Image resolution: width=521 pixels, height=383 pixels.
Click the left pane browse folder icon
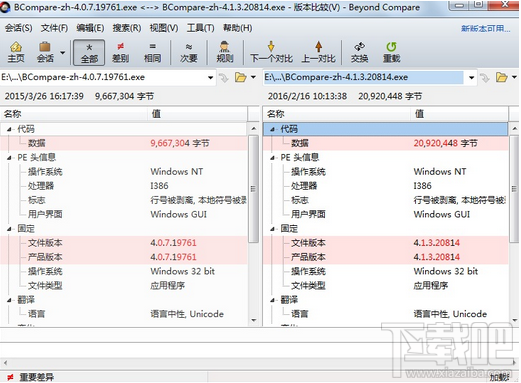click(240, 77)
